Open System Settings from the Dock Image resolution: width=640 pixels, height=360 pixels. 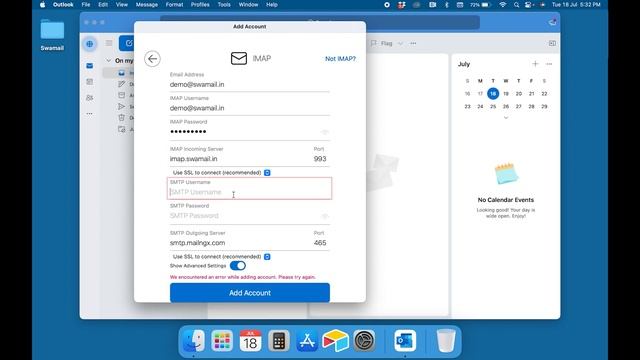coord(364,340)
